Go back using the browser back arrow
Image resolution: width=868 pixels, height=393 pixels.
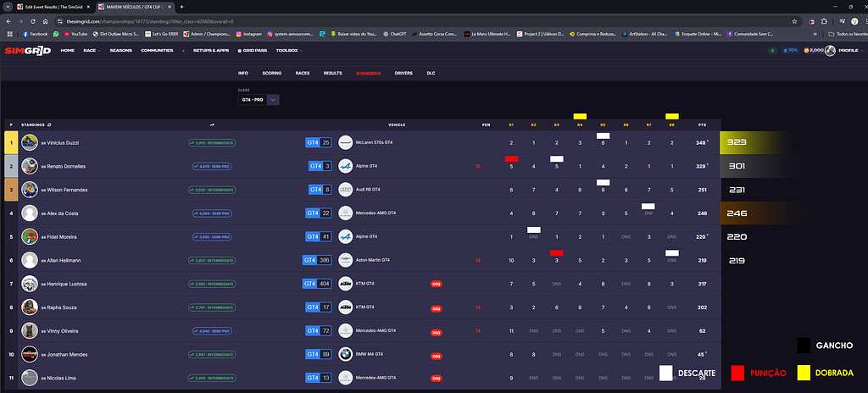click(x=9, y=21)
